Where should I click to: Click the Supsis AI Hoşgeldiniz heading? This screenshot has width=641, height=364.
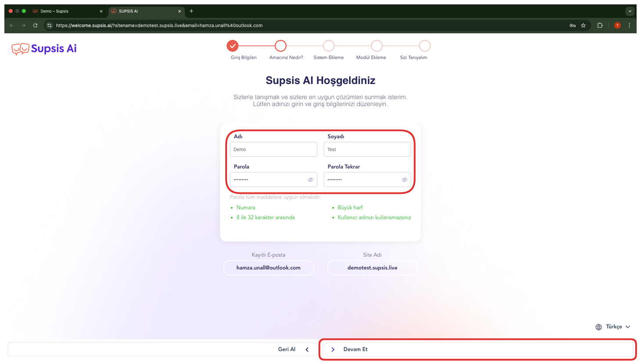tap(320, 81)
